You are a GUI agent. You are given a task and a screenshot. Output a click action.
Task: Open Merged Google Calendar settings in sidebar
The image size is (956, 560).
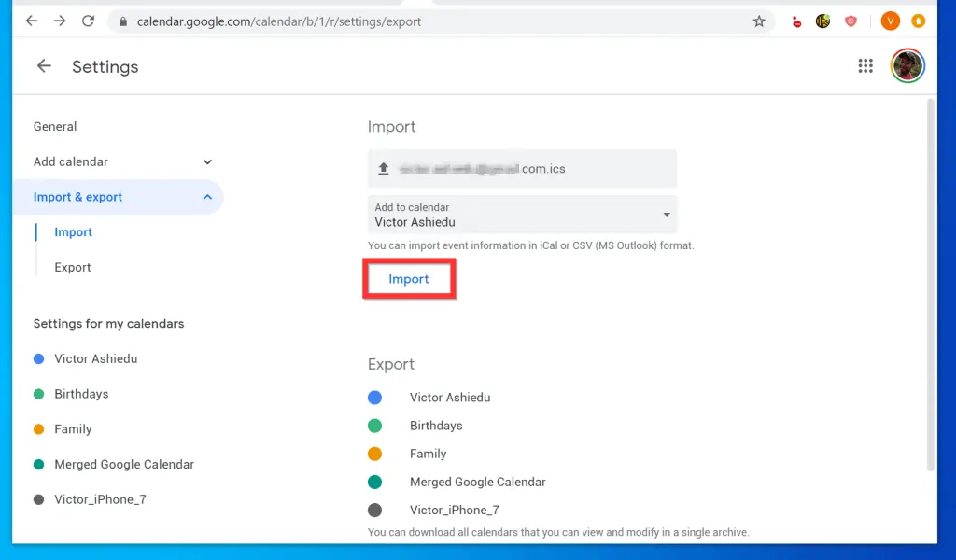pyautogui.click(x=124, y=465)
